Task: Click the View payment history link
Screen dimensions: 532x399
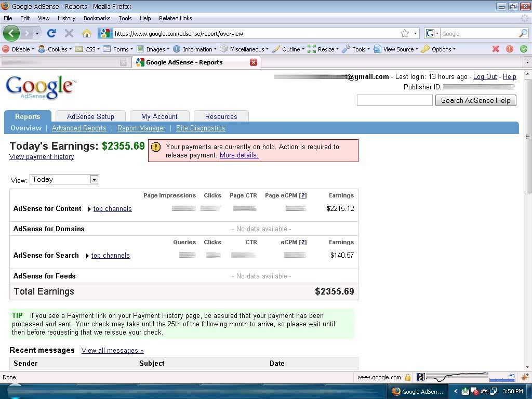Action: click(42, 156)
